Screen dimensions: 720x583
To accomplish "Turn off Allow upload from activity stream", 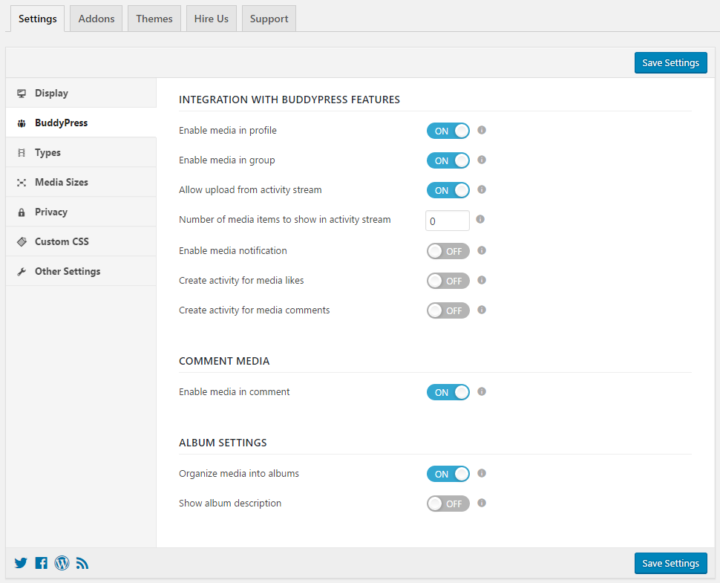I will pyautogui.click(x=447, y=190).
